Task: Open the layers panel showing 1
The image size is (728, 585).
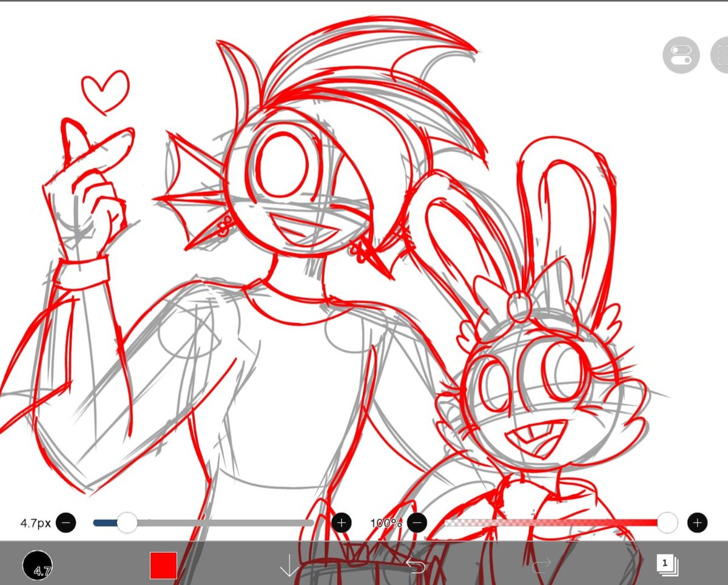Action: click(x=667, y=564)
